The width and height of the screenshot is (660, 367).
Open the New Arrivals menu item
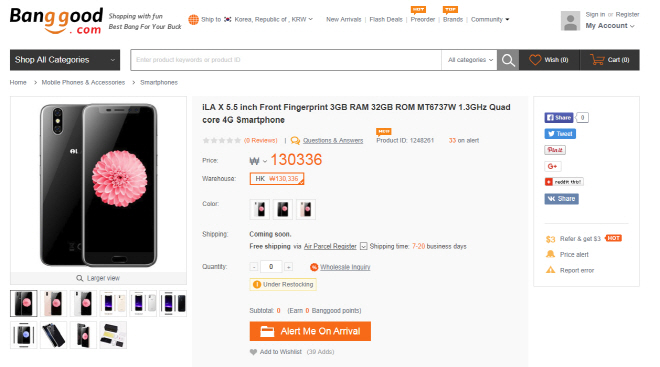pyautogui.click(x=343, y=19)
